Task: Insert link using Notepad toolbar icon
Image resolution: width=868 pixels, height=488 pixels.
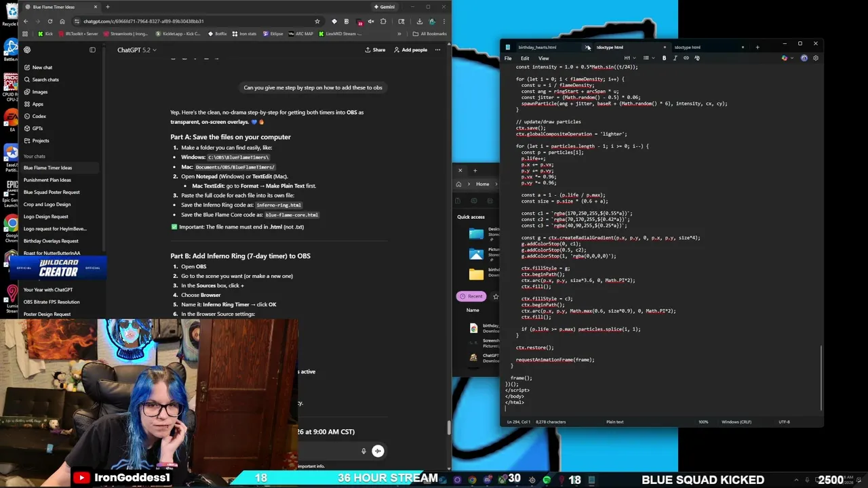Action: tap(686, 58)
